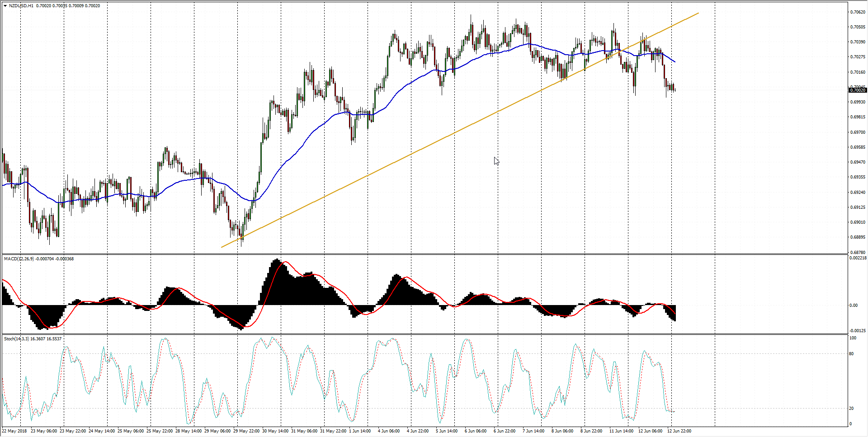Click the 22 May 2018 date label
This screenshot has height=437, width=868.
click(x=14, y=431)
